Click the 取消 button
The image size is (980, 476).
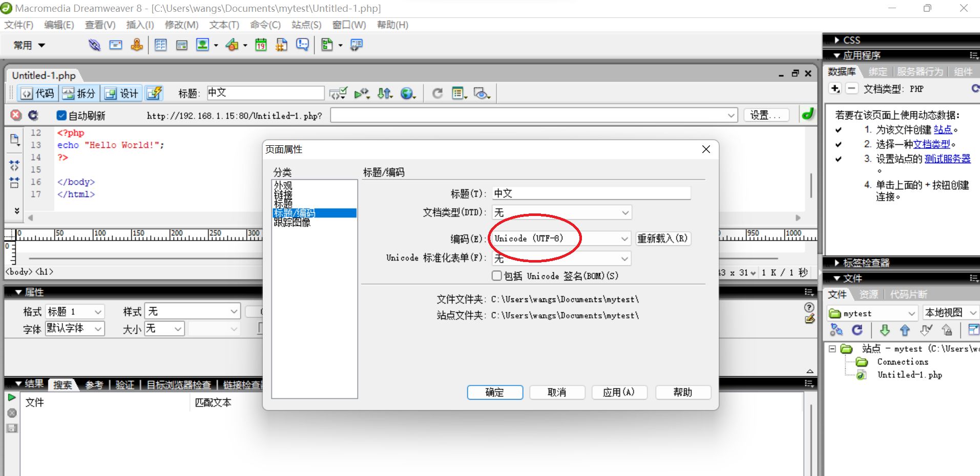tap(557, 393)
